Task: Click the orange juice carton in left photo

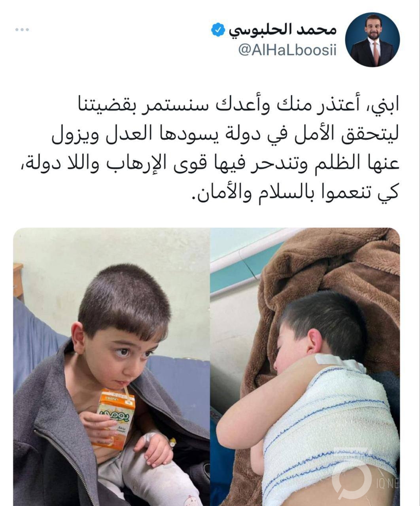Action: coord(115,418)
